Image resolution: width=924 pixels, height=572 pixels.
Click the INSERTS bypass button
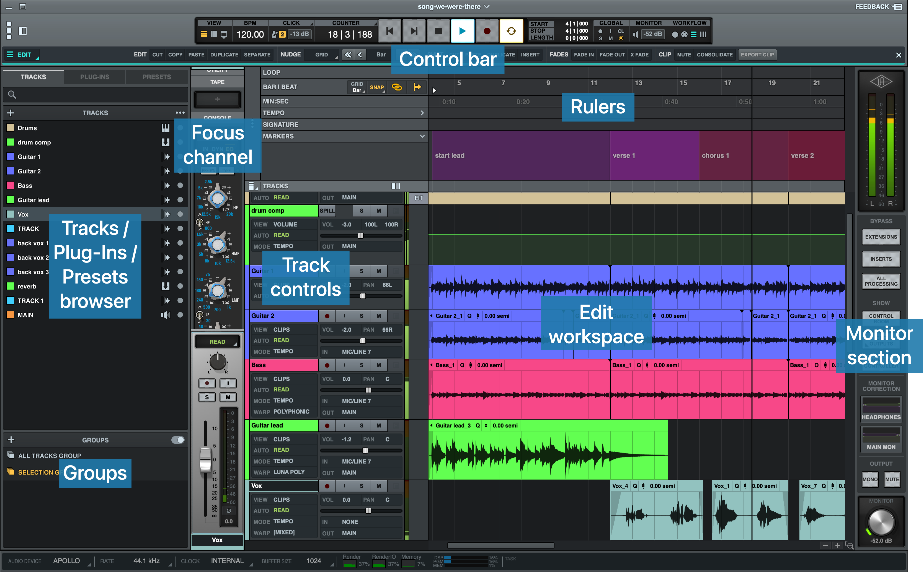pyautogui.click(x=881, y=259)
